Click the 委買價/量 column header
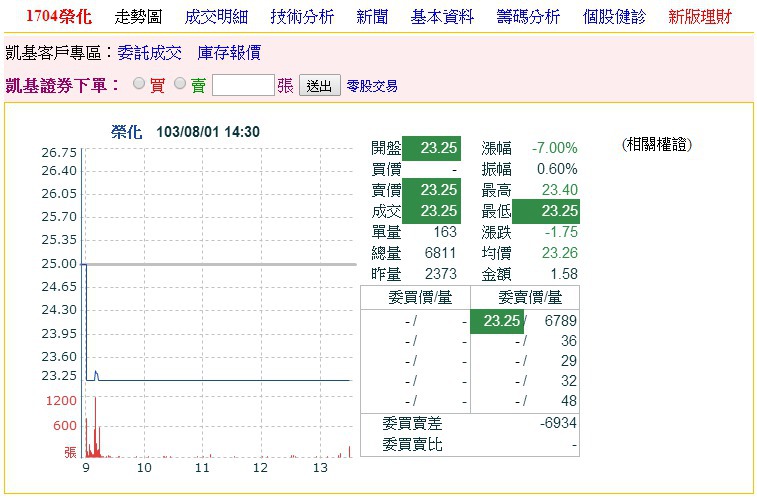757x497 pixels. 420,298
